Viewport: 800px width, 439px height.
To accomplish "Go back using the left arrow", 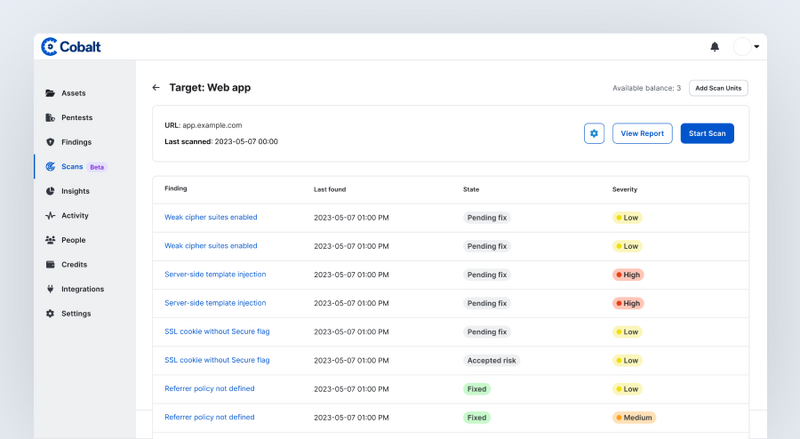I will (156, 88).
